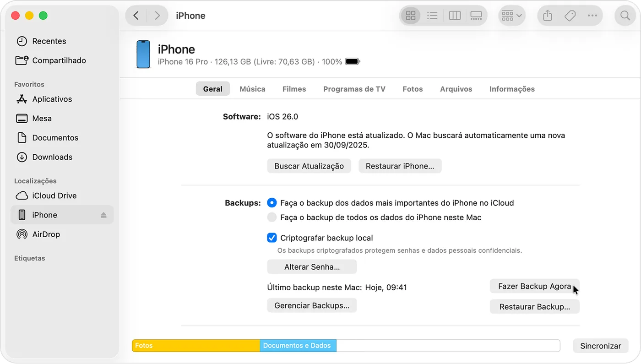
Task: Open iCloud Drive cloud icon
Action: tap(22, 196)
